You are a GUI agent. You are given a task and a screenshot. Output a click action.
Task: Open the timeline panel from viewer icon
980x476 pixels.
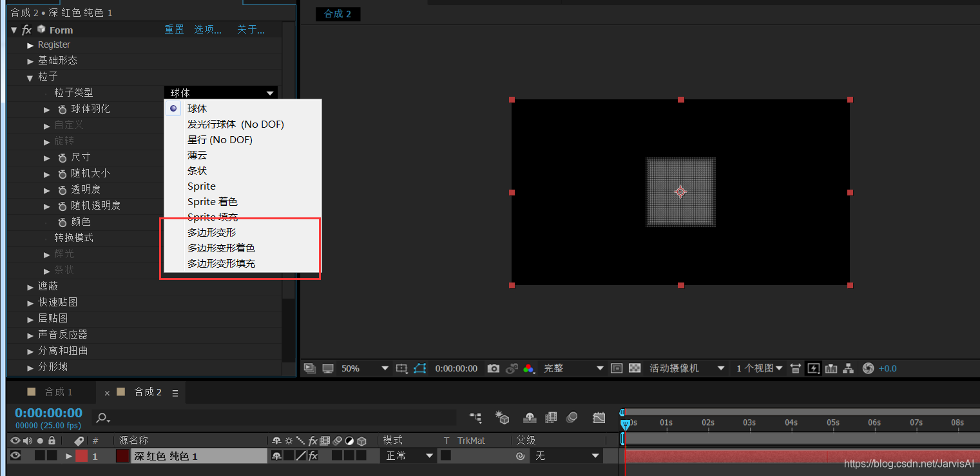[831, 368]
